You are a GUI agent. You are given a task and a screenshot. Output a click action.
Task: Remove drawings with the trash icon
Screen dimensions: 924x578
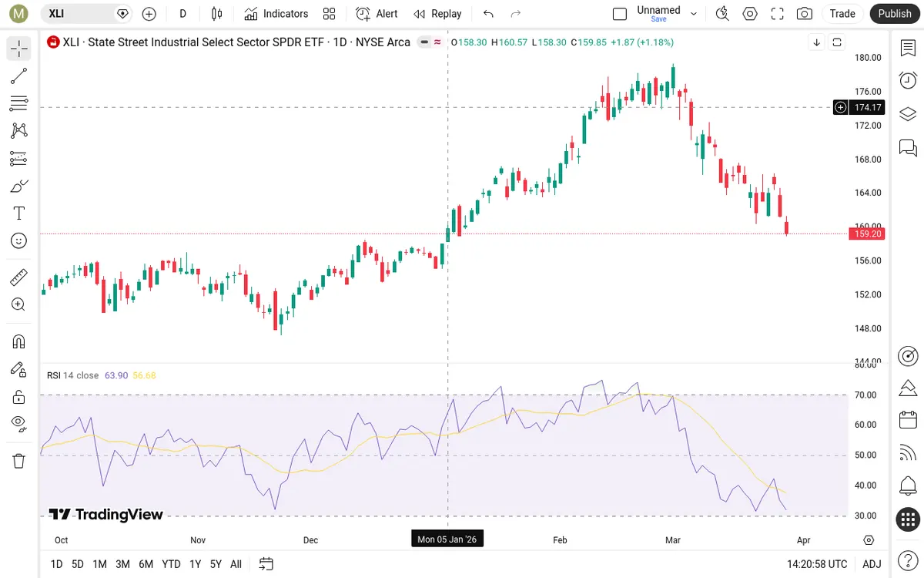[19, 461]
